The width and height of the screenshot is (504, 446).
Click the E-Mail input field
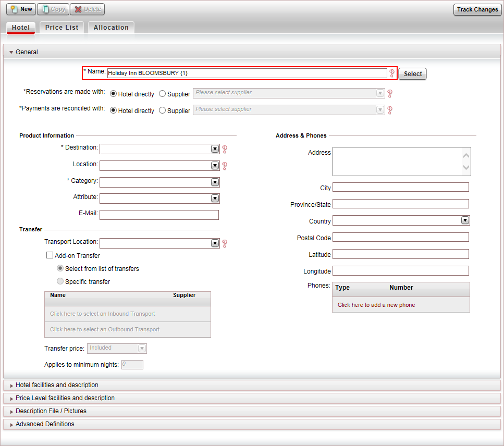coord(159,215)
